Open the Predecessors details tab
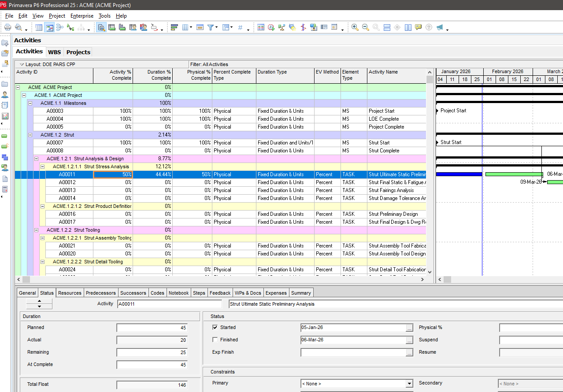 tap(101, 293)
